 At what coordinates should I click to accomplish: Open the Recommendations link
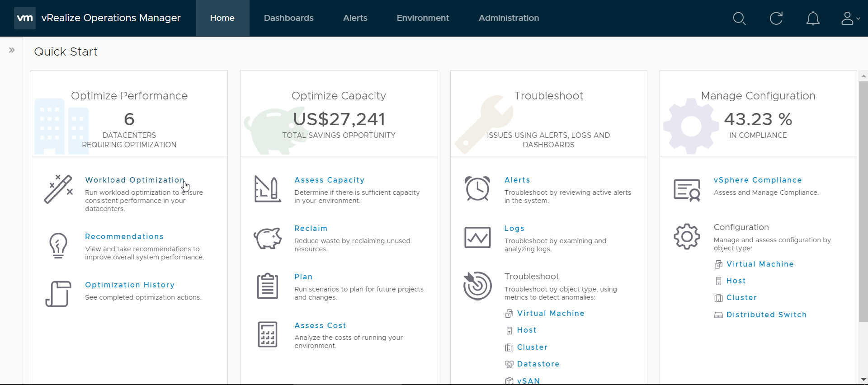point(124,236)
